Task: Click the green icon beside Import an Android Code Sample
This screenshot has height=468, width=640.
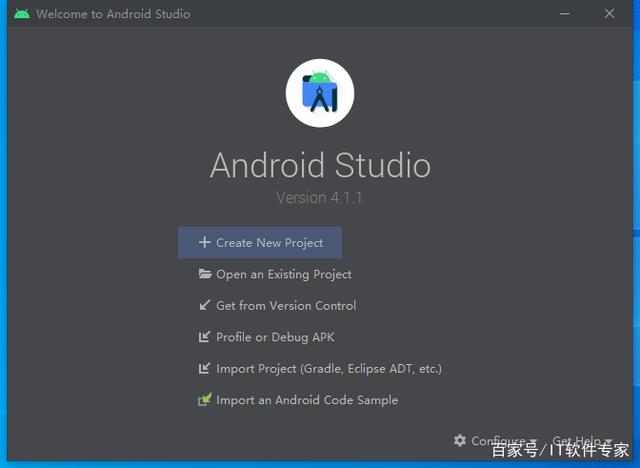Action: [205, 399]
